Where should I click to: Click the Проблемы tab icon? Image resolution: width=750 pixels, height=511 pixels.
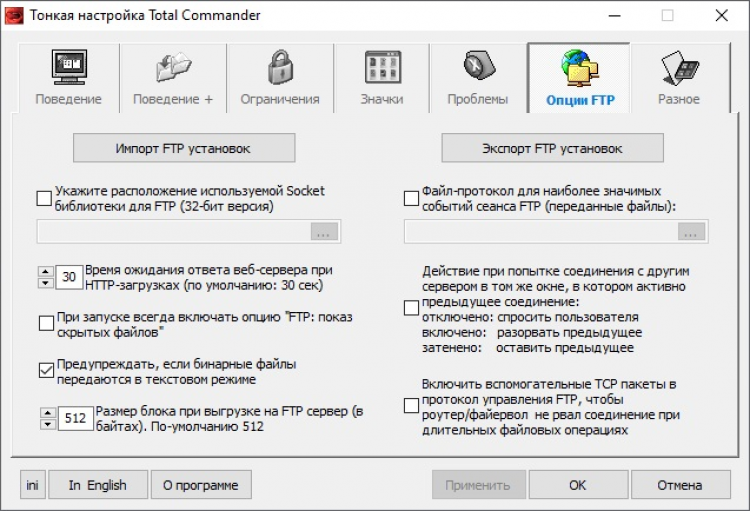coord(477,68)
